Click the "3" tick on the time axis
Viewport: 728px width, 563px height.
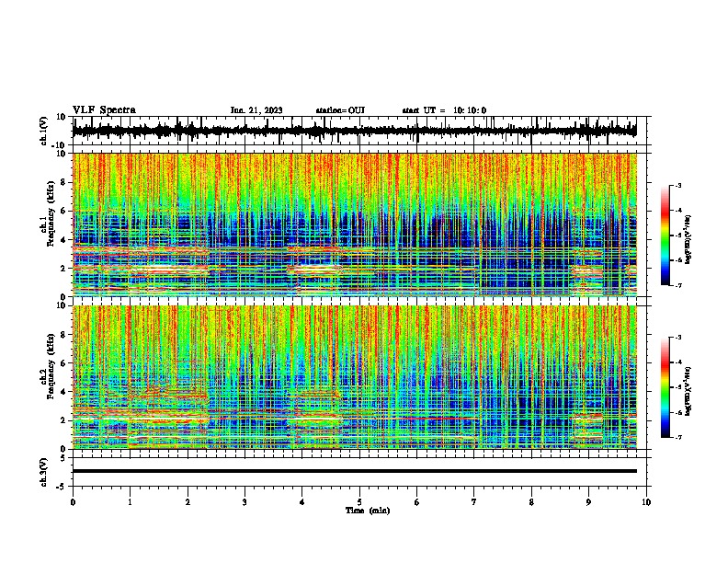tap(245, 502)
